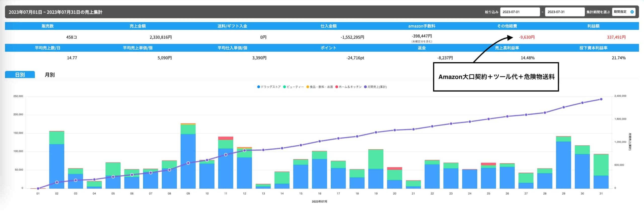This screenshot has height=213, width=644.
Task: Click the 2,330,816円 sales amount value
Action: coord(160,37)
